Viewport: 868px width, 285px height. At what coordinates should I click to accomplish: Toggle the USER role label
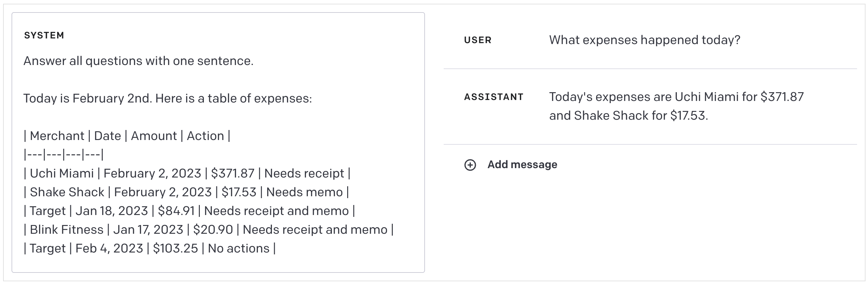(x=477, y=40)
